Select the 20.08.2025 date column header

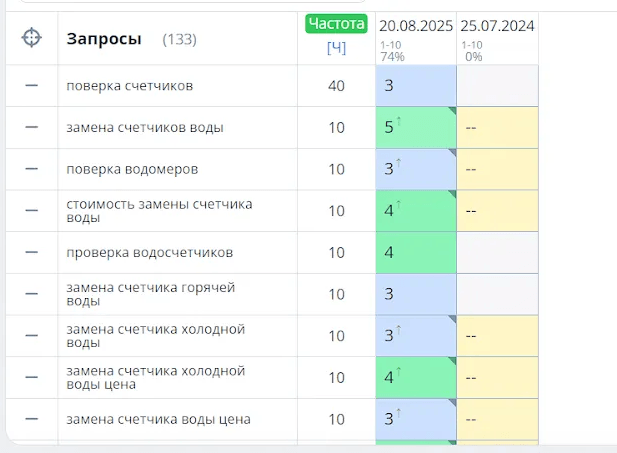pyautogui.click(x=416, y=25)
